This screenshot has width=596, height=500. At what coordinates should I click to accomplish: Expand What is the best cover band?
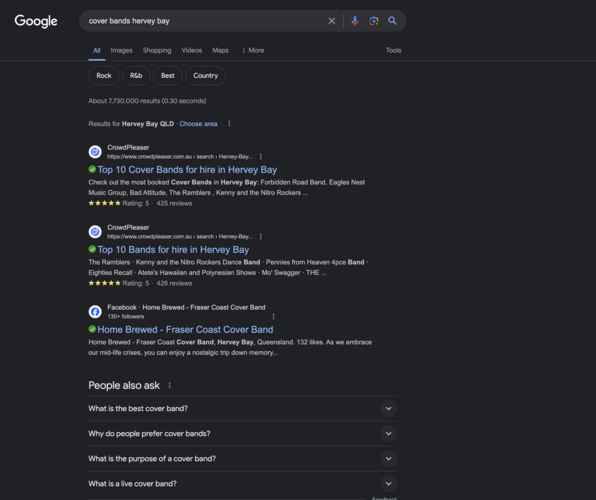click(x=243, y=408)
